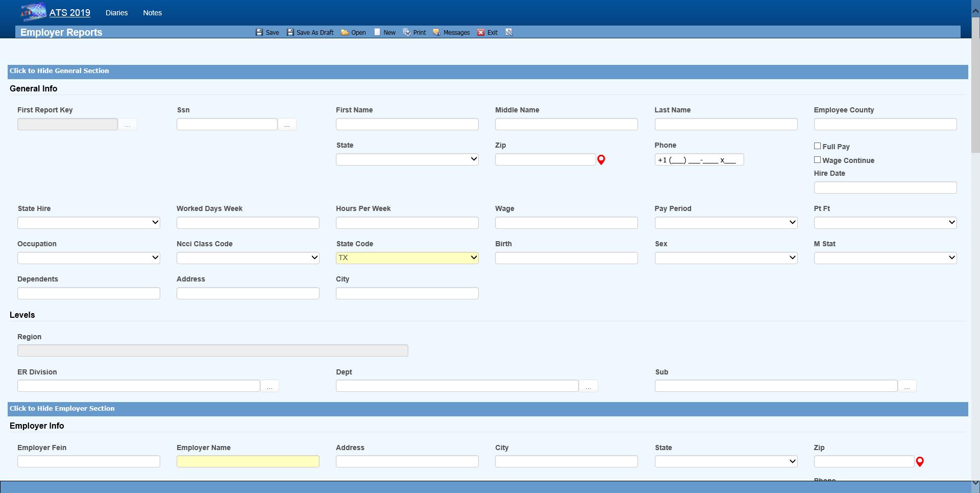Click the Print icon in toolbar
This screenshot has width=980, height=493.
[407, 32]
